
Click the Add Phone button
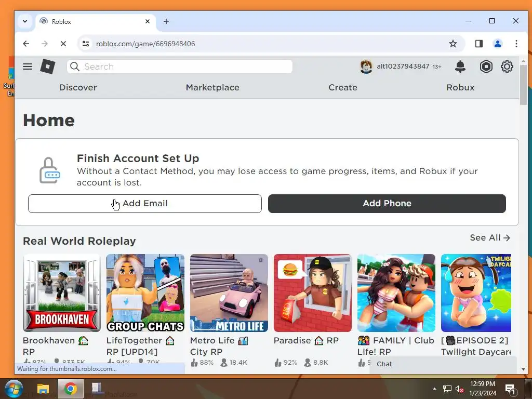coord(387,204)
